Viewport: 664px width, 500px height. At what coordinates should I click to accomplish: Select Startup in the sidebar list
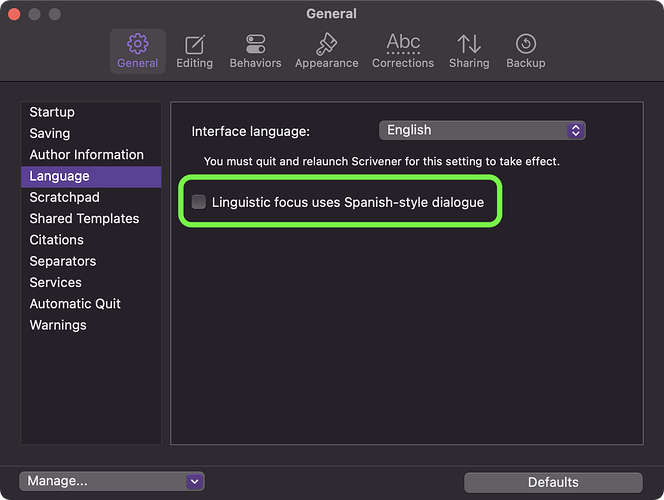52,112
